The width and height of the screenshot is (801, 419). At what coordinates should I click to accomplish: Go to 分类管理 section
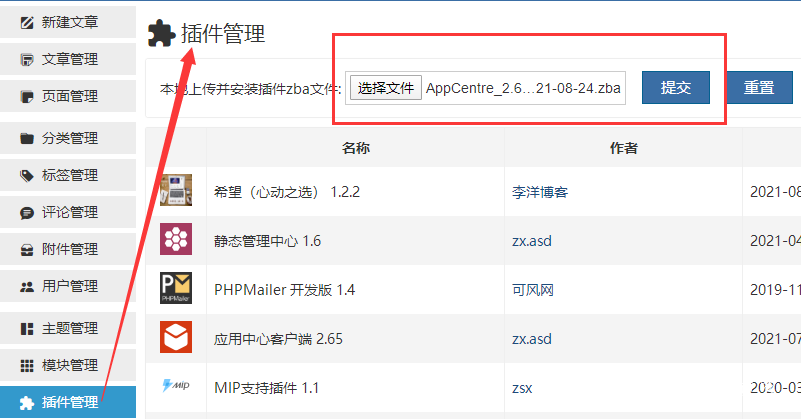pos(68,138)
